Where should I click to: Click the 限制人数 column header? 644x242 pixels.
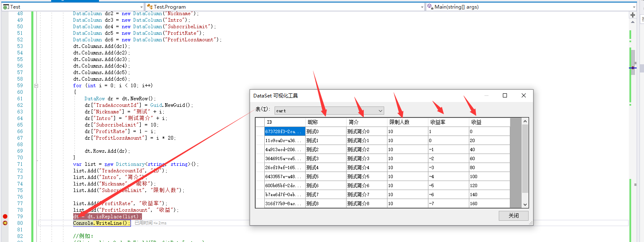click(408, 122)
